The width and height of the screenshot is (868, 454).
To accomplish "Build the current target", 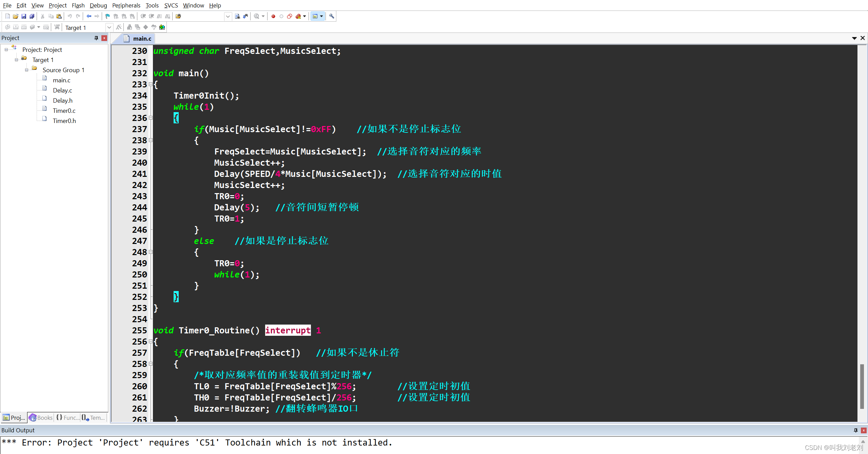I will [16, 27].
